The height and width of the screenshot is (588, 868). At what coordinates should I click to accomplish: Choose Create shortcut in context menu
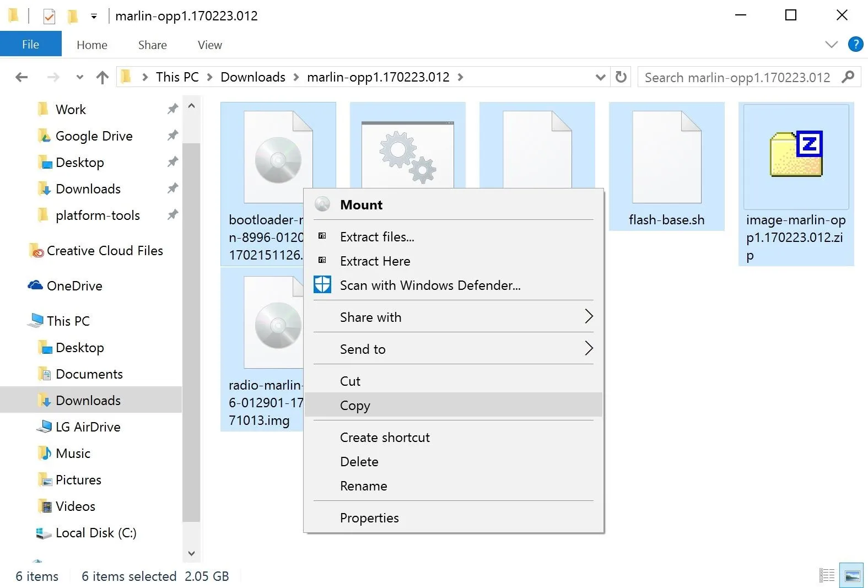(x=454, y=438)
